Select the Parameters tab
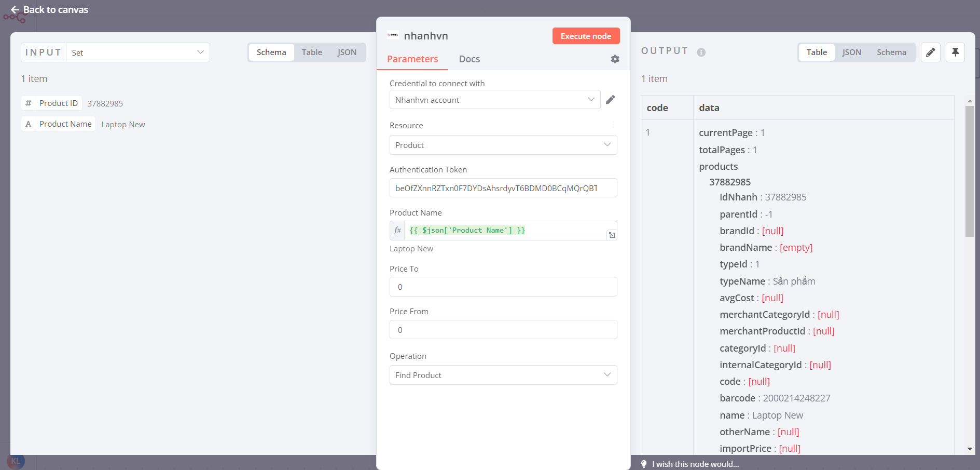 pyautogui.click(x=412, y=59)
